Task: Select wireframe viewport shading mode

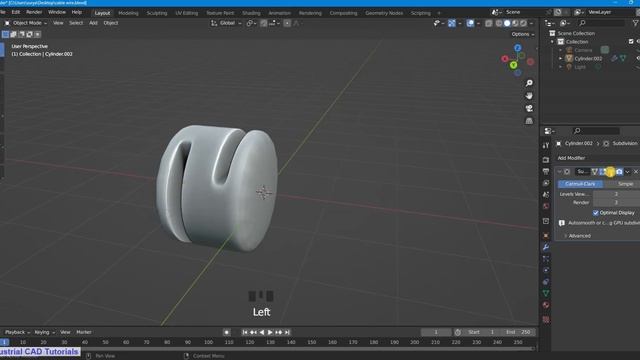Action: tap(499, 23)
